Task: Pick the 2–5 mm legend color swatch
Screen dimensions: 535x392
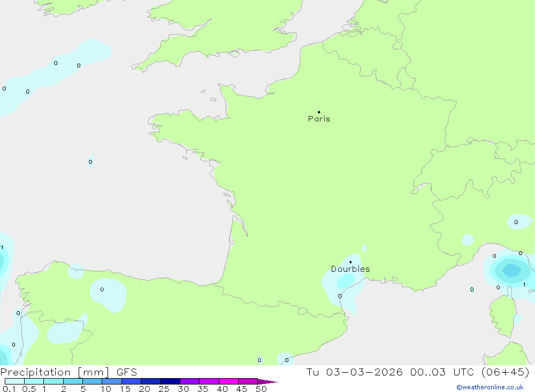Action: [73, 381]
